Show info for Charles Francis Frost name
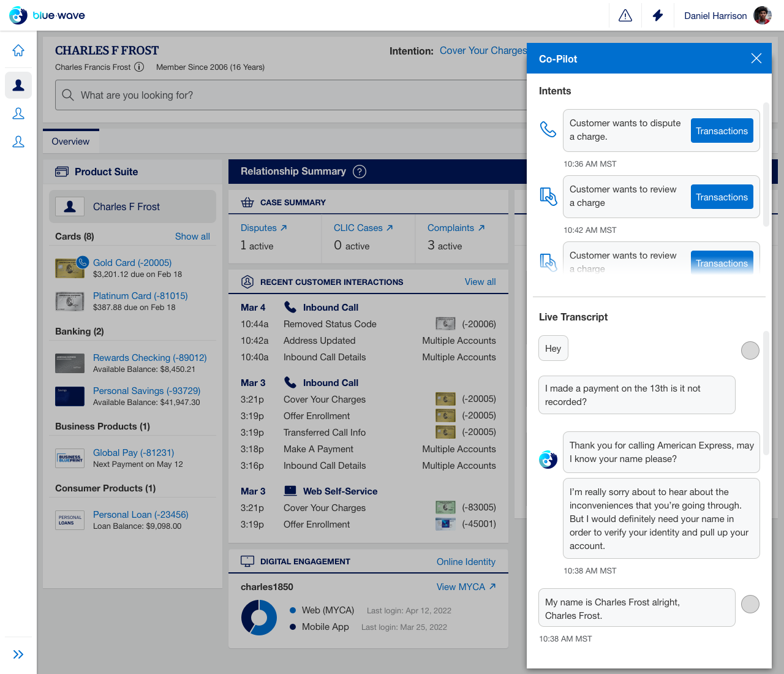This screenshot has height=674, width=784. 139,67
